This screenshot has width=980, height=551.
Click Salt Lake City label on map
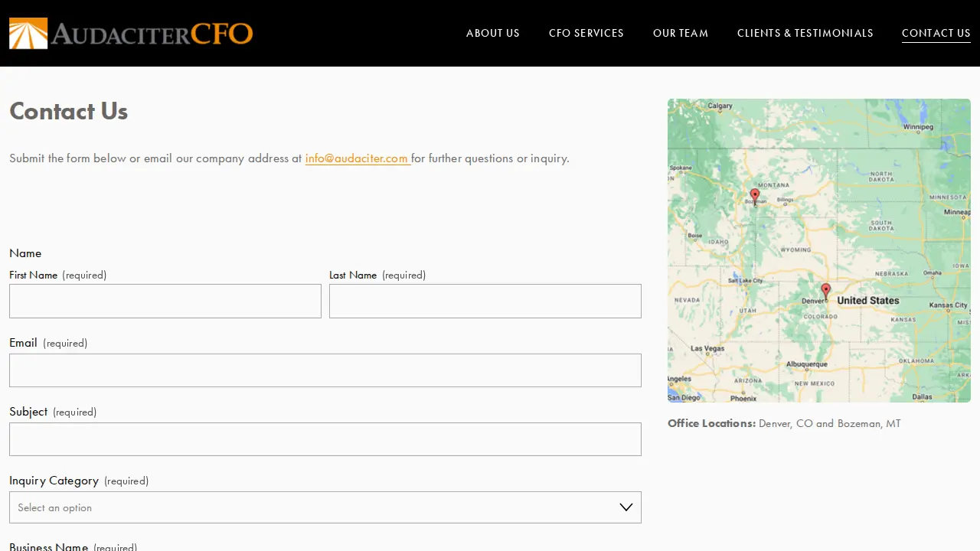(745, 281)
